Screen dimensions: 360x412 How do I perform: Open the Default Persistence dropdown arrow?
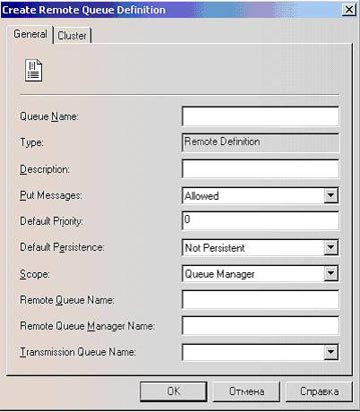331,247
